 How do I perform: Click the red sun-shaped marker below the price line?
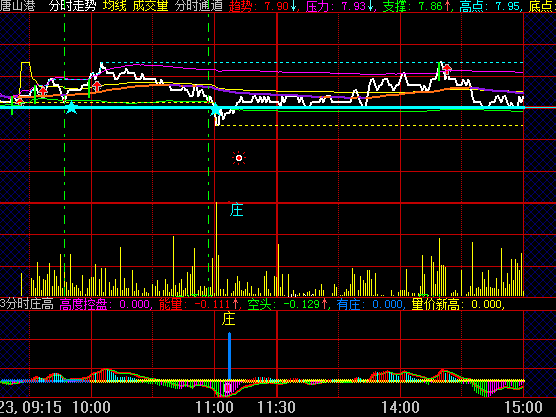point(239,158)
